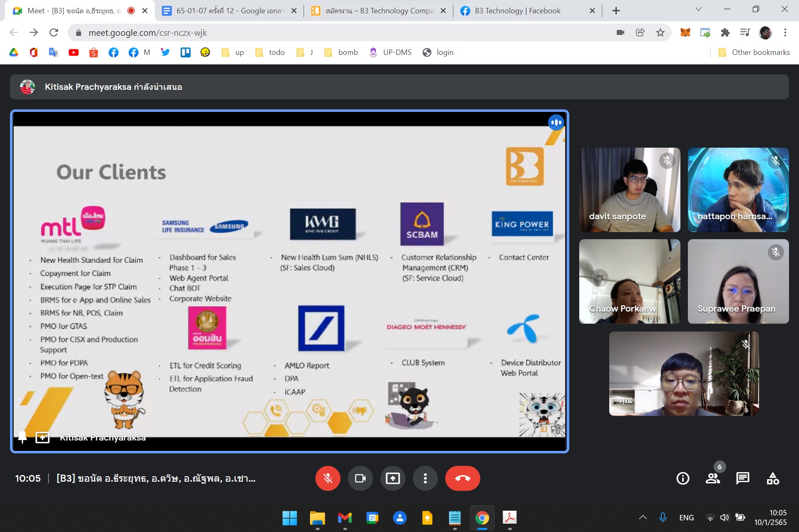The width and height of the screenshot is (799, 532).
Task: Open Twitter bookmark
Action: point(165,52)
